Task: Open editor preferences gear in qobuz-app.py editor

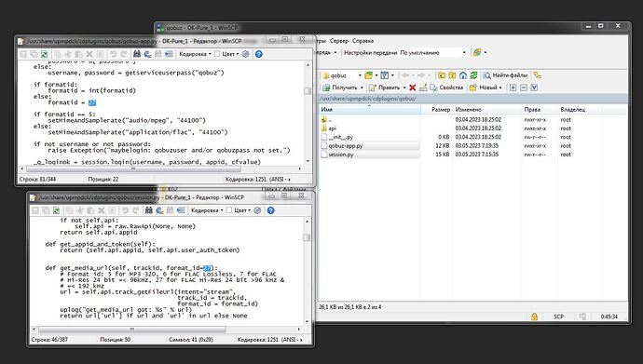Action: point(246,54)
